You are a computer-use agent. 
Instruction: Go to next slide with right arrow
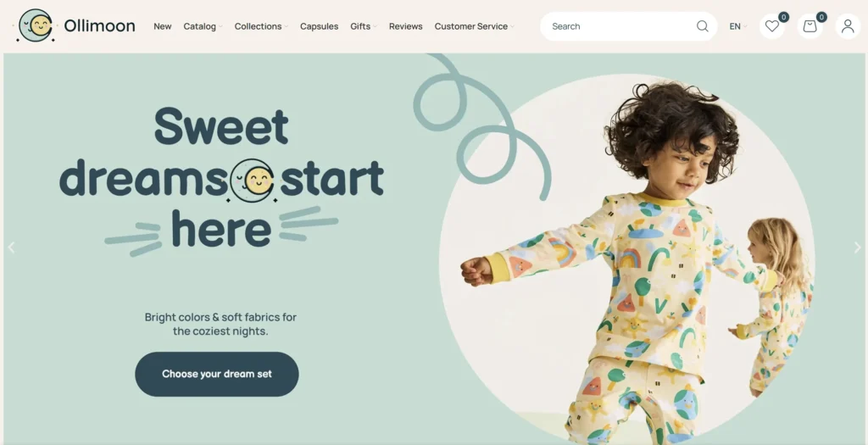[858, 248]
